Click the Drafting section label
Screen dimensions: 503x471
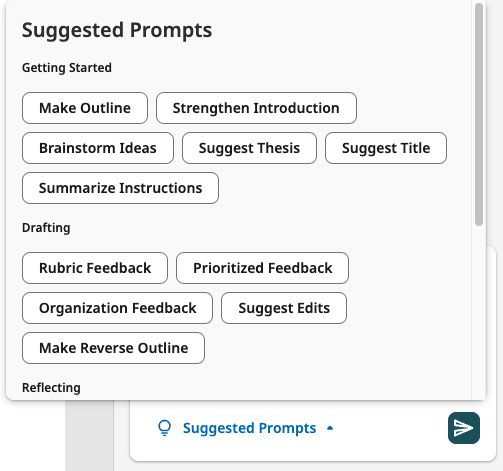click(46, 228)
